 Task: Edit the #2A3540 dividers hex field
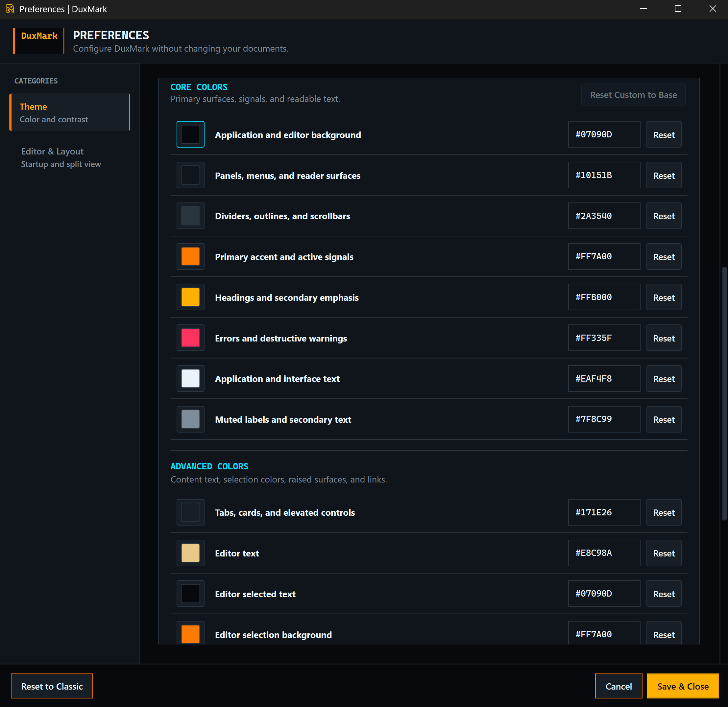pyautogui.click(x=604, y=216)
